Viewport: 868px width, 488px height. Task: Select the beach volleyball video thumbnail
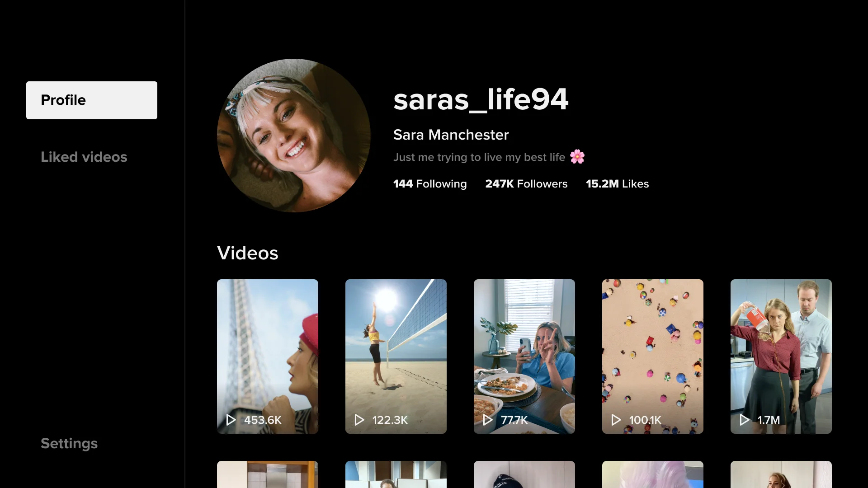click(396, 357)
